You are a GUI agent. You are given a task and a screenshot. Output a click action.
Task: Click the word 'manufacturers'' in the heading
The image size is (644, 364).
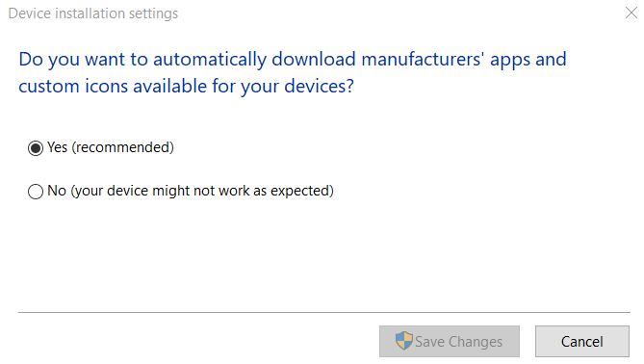423,59
